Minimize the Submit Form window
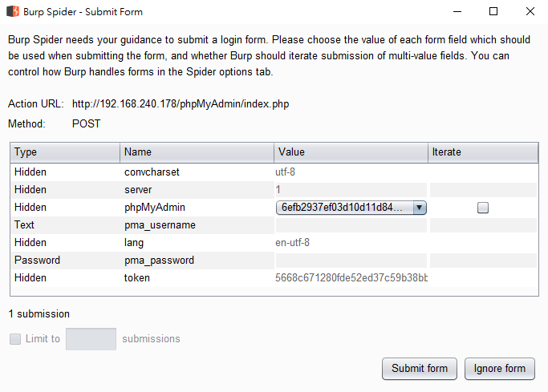This screenshot has width=548, height=392. 457,12
